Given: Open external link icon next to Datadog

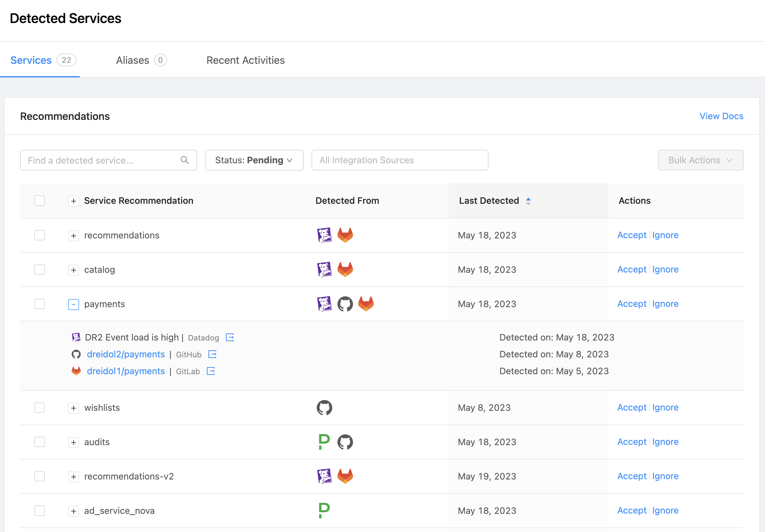Looking at the screenshot, I should tap(230, 338).
